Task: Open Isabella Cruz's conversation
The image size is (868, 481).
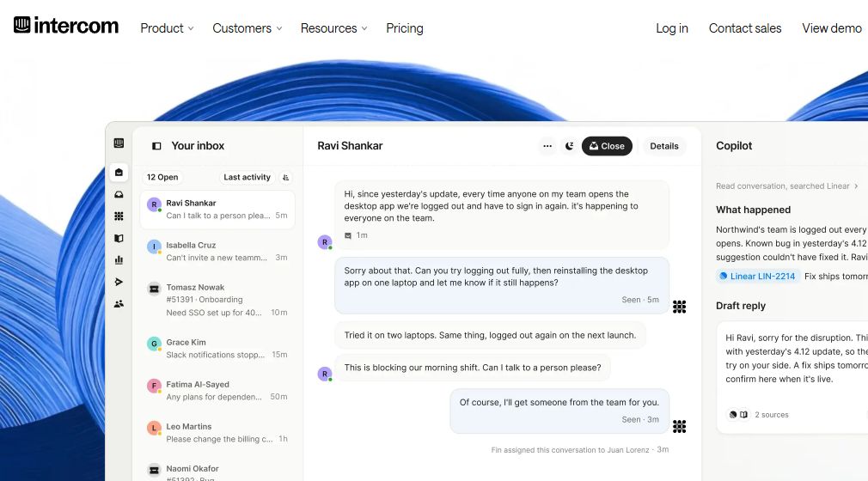Action: click(217, 252)
